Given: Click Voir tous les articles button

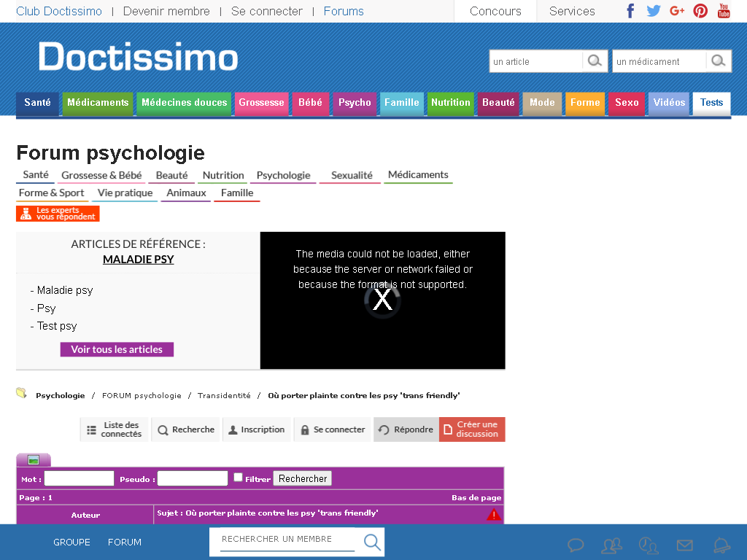Looking at the screenshot, I should point(117,349).
